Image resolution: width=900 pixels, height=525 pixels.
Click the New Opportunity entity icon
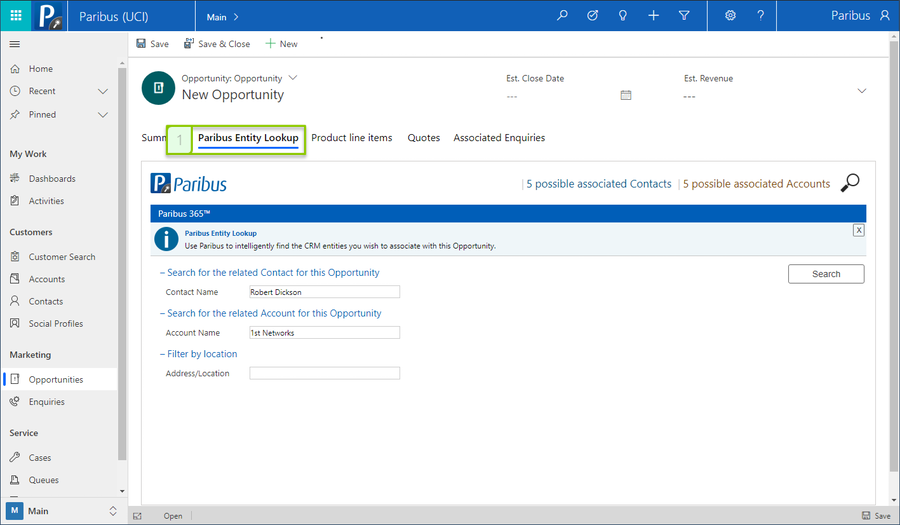(x=158, y=88)
